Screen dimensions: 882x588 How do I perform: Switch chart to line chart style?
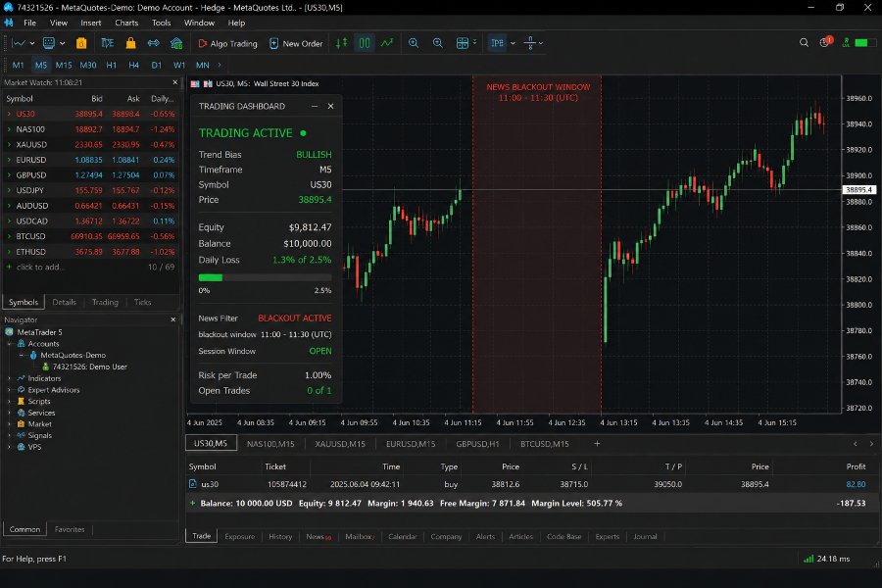pos(387,43)
